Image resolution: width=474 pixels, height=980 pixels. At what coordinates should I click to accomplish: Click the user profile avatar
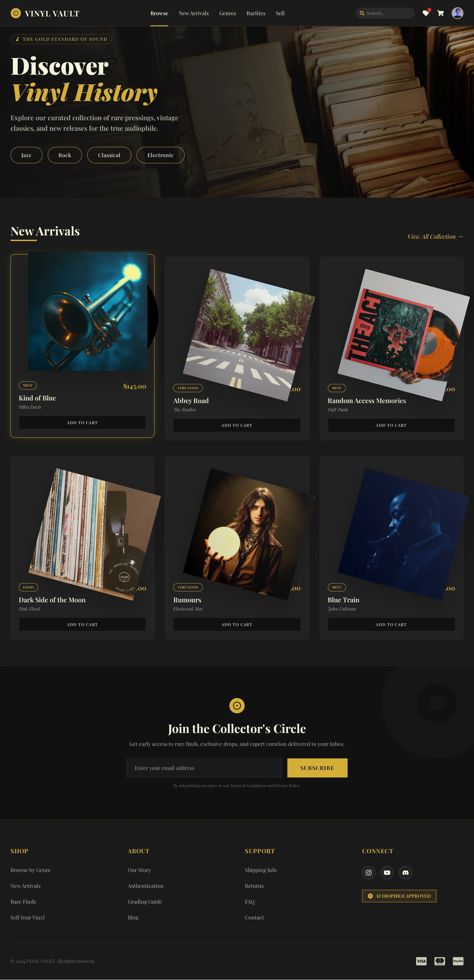(457, 13)
